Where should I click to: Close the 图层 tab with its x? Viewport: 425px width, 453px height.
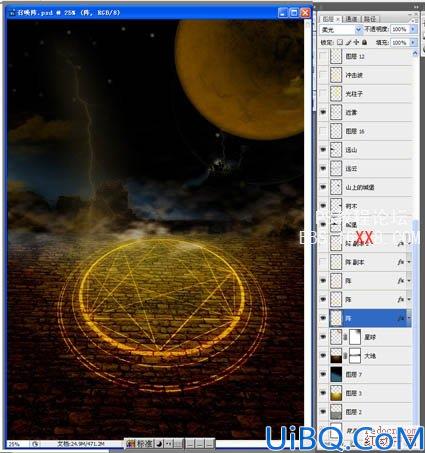pos(338,19)
